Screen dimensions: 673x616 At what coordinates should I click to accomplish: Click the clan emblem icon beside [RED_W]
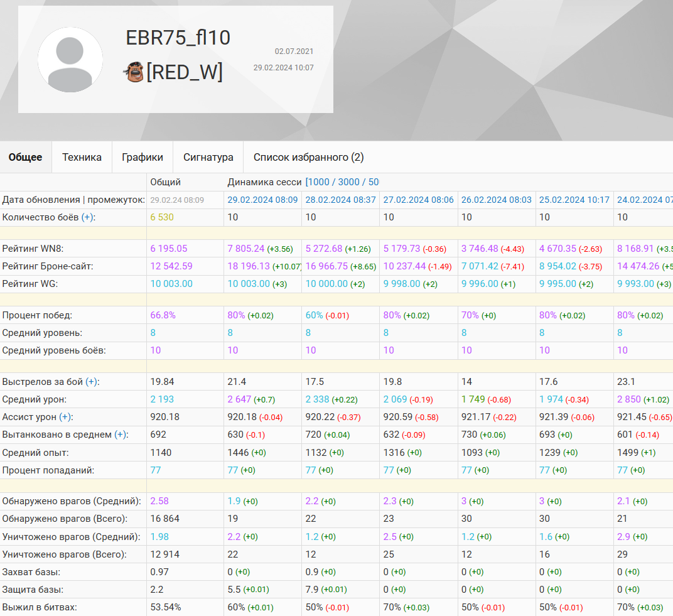coord(134,72)
